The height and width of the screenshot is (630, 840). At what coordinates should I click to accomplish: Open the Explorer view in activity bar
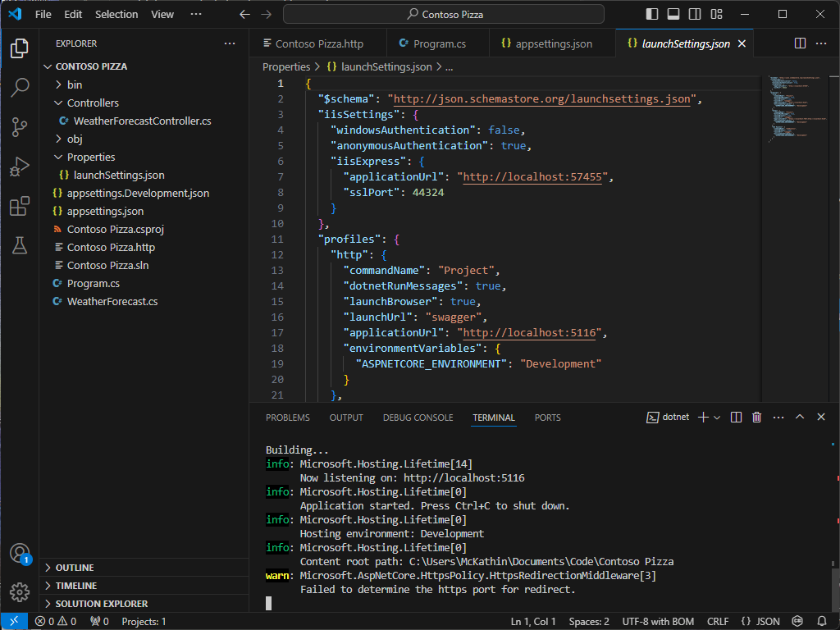point(20,48)
